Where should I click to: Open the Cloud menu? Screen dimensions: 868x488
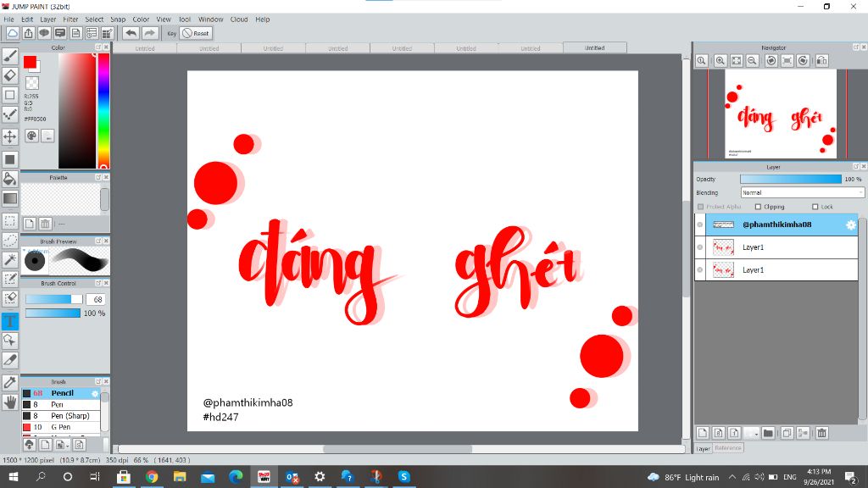[239, 19]
